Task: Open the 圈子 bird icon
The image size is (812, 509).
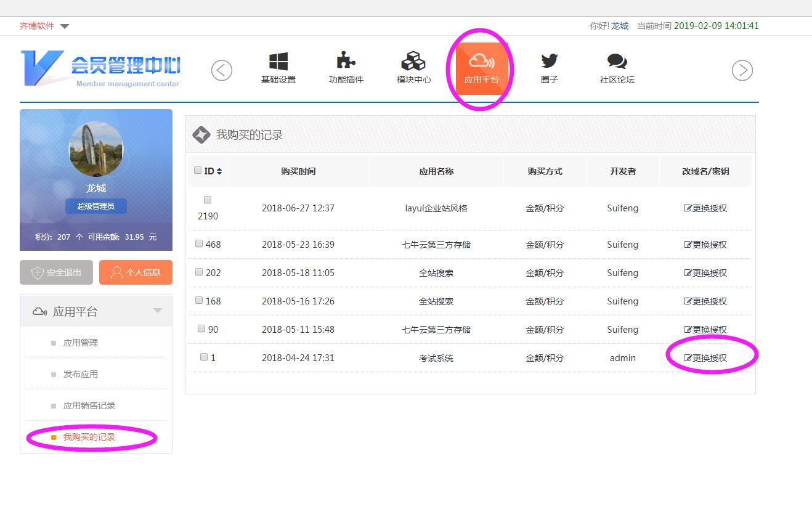Action: click(549, 62)
